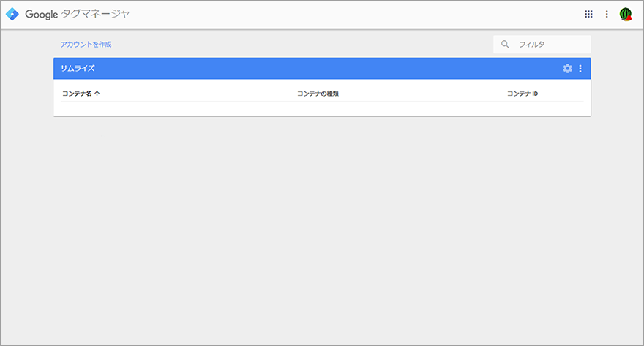644x346 pixels.
Task: Click a blank area of the white top bar
Action: (x=353, y=15)
